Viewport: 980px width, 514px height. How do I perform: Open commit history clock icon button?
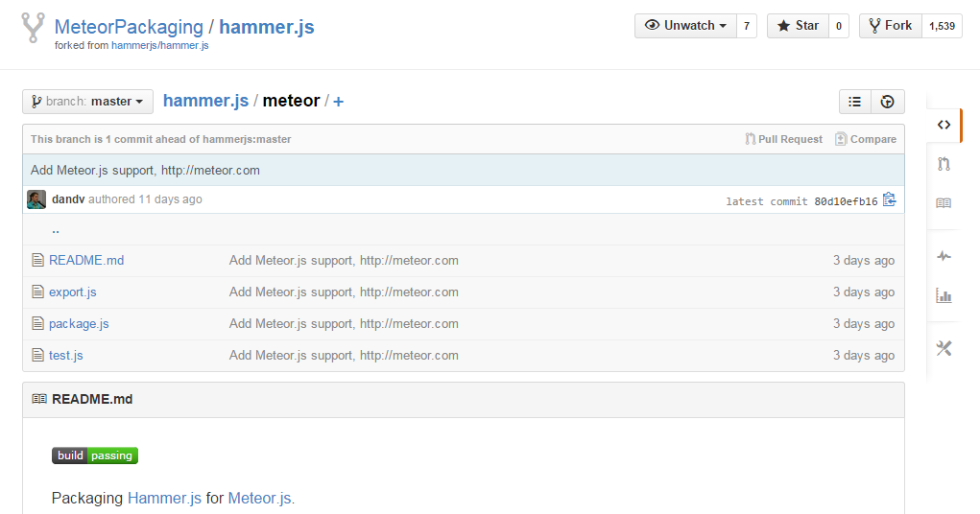pyautogui.click(x=888, y=102)
